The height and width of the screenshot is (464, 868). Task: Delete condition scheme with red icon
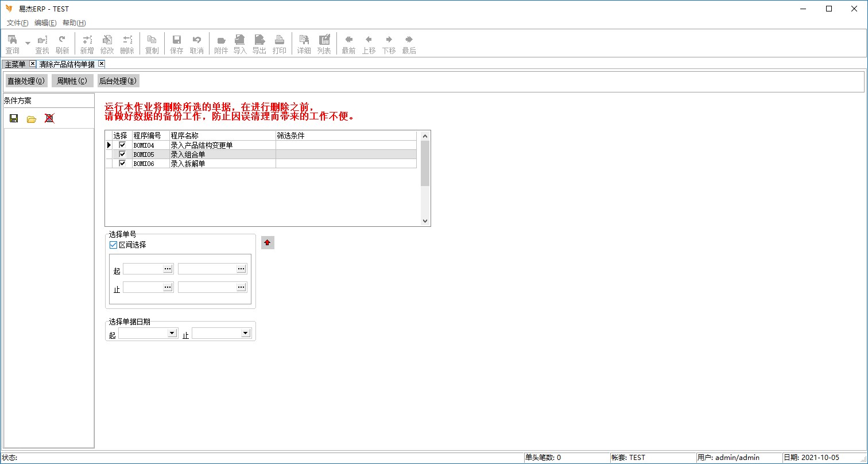(x=49, y=119)
